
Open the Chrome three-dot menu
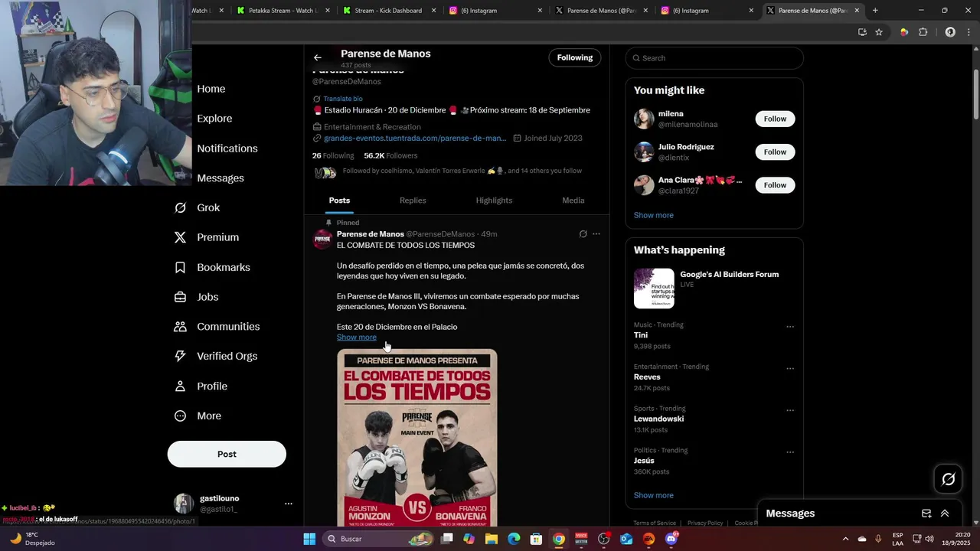[969, 32]
